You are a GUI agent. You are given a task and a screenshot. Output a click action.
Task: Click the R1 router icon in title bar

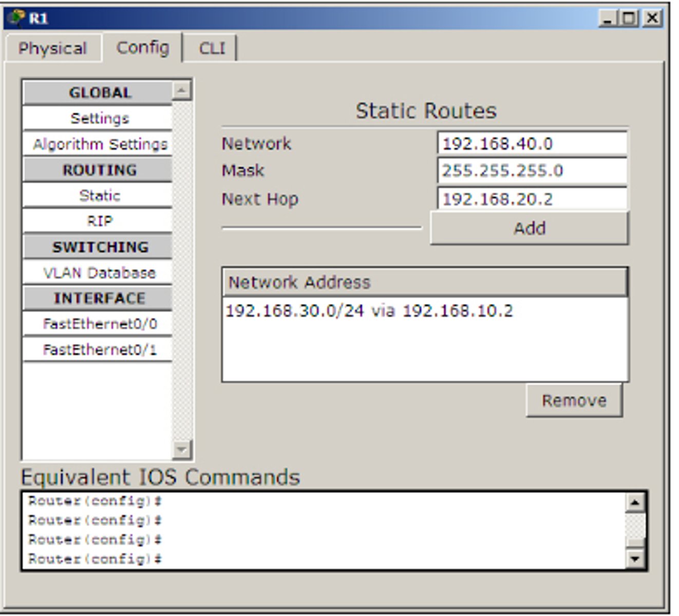click(16, 18)
